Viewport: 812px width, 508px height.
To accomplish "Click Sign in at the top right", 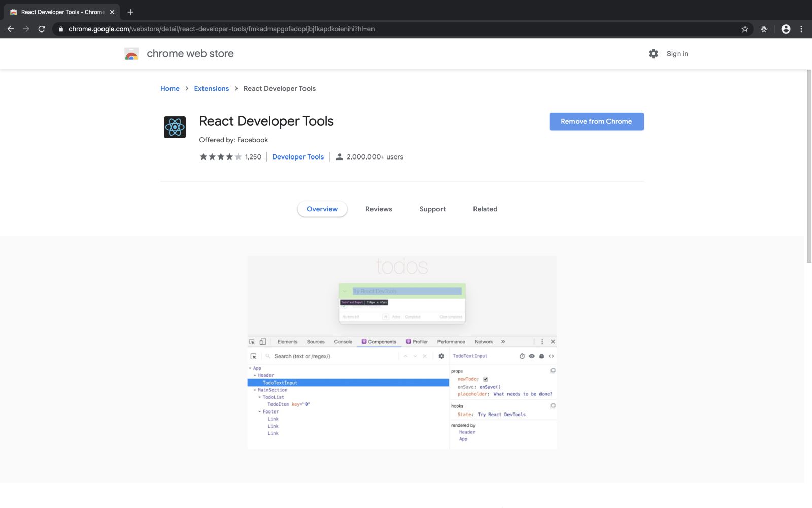I will 677,54.
